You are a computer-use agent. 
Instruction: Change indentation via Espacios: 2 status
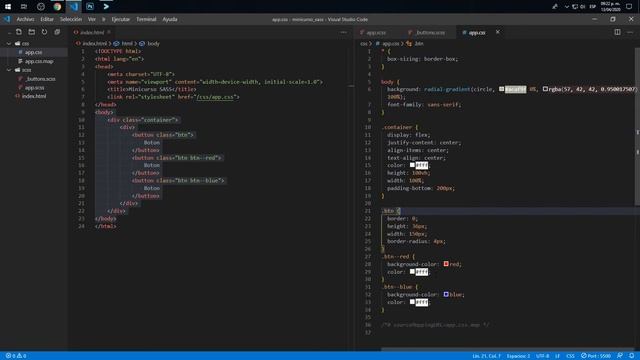tap(518, 356)
